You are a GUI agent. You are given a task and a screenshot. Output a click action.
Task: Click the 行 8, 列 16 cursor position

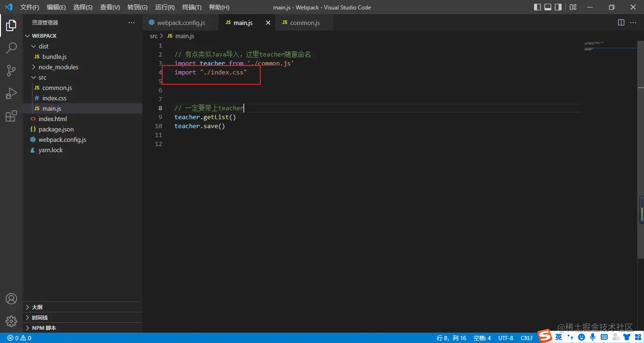(x=452, y=338)
